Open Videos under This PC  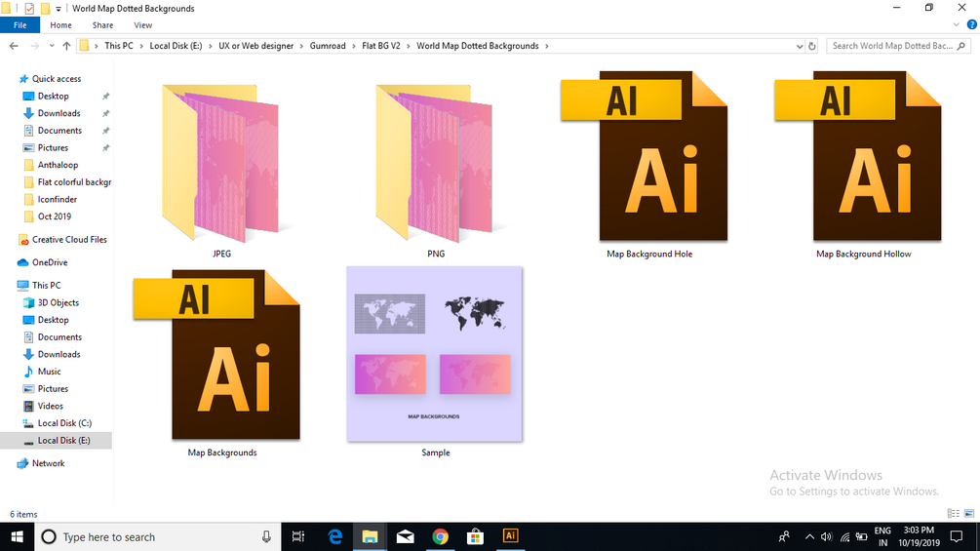pyautogui.click(x=50, y=406)
